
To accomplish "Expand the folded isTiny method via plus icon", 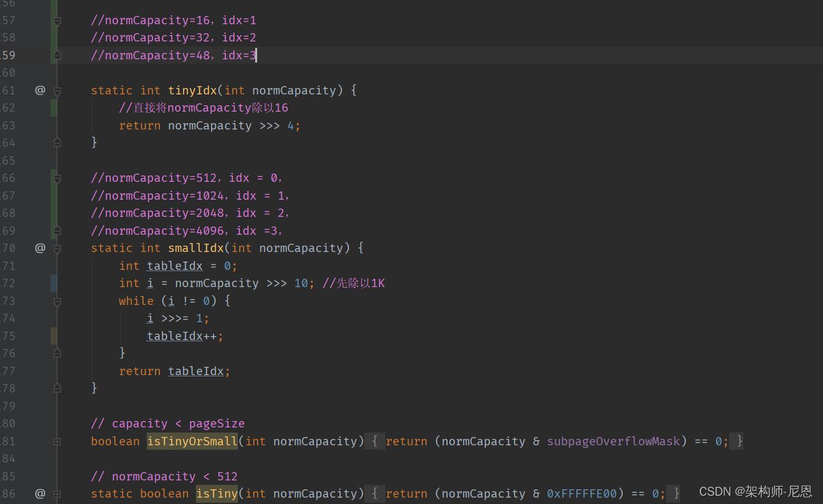I will pos(57,494).
